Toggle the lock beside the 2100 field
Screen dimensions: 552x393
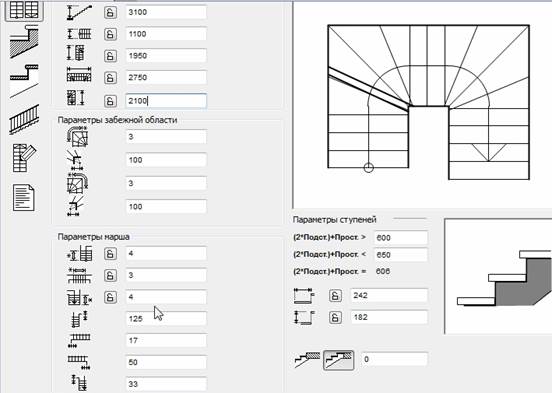[x=110, y=101]
